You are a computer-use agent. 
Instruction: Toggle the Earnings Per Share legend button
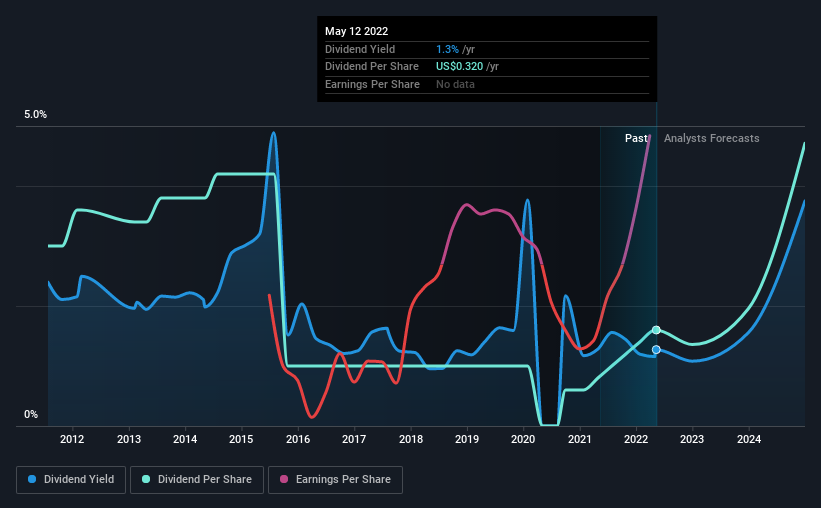coord(335,480)
